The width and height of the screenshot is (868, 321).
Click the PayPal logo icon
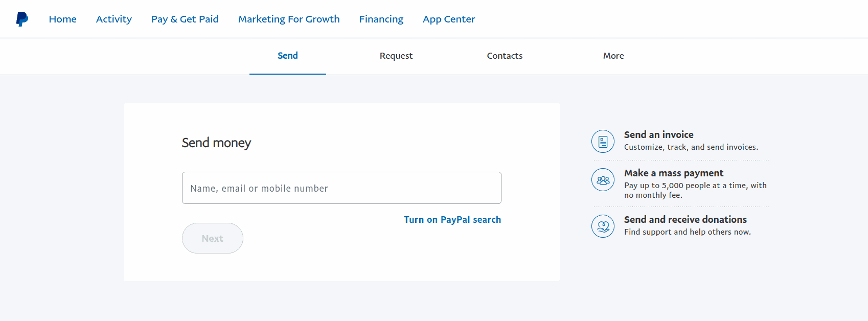point(22,19)
